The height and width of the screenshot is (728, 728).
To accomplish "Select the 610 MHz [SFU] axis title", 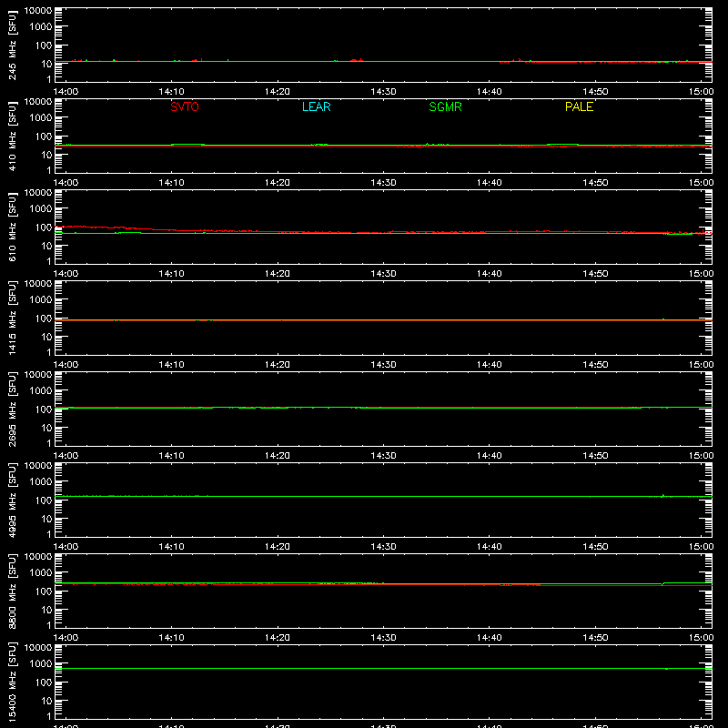I will coord(13,227).
